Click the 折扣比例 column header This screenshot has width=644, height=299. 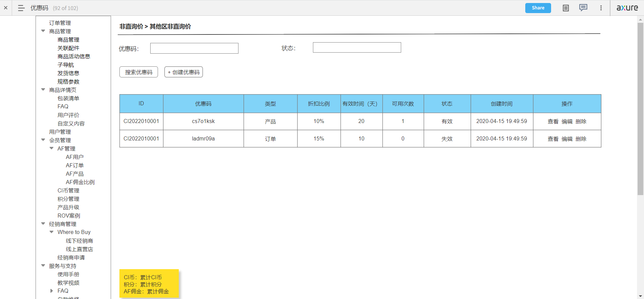319,104
